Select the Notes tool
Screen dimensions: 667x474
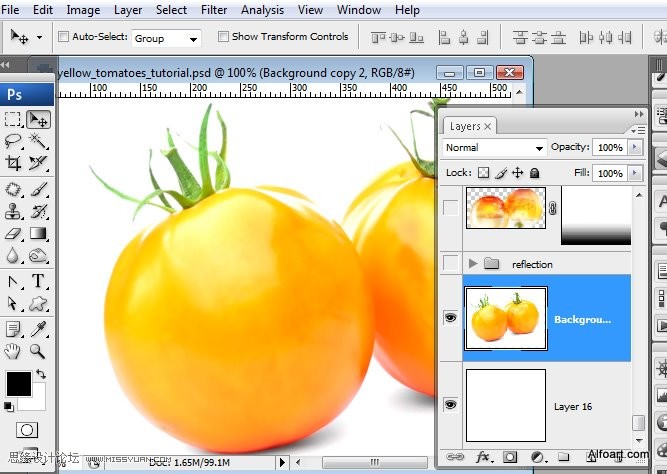click(13, 329)
